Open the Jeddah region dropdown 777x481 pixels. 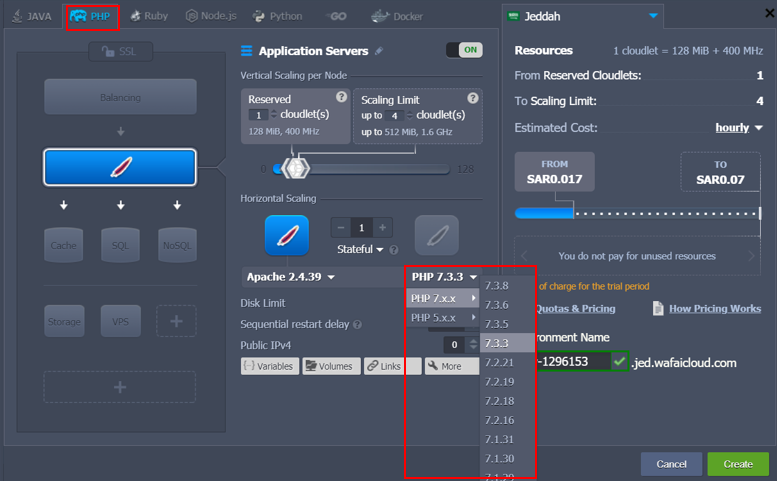[x=583, y=16]
